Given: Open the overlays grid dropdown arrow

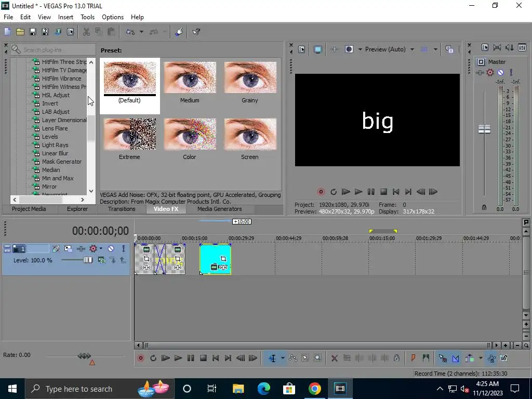Looking at the screenshot, I should (x=435, y=49).
